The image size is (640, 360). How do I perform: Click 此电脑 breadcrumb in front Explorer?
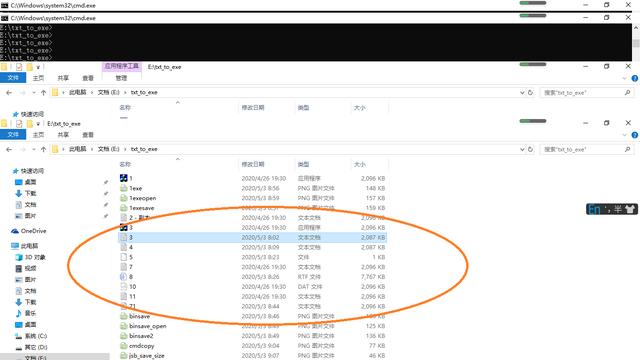[78, 149]
